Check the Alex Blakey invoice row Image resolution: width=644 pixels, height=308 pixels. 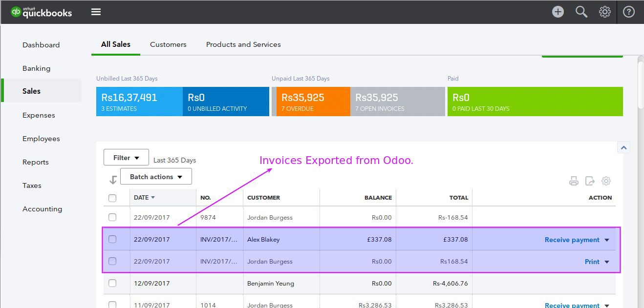[112, 239]
